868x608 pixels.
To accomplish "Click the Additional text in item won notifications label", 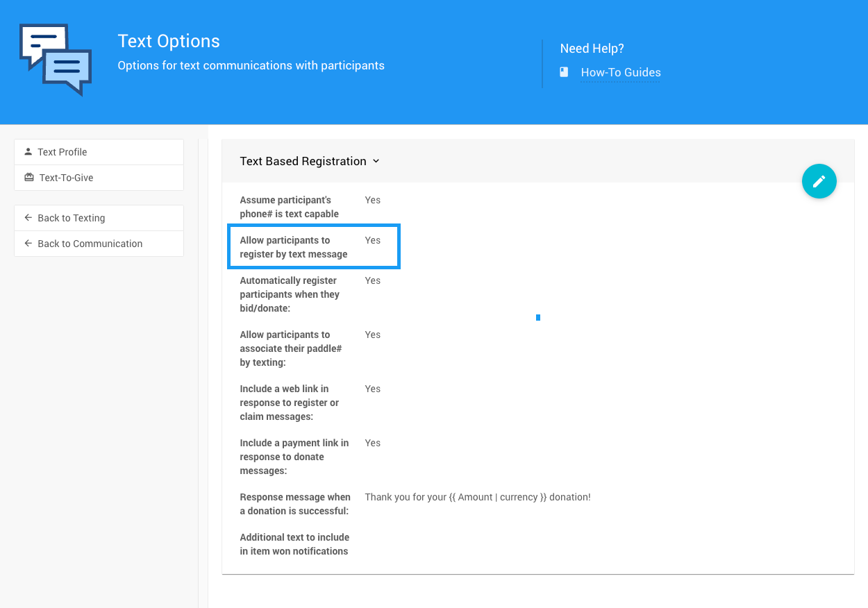I will tap(294, 544).
